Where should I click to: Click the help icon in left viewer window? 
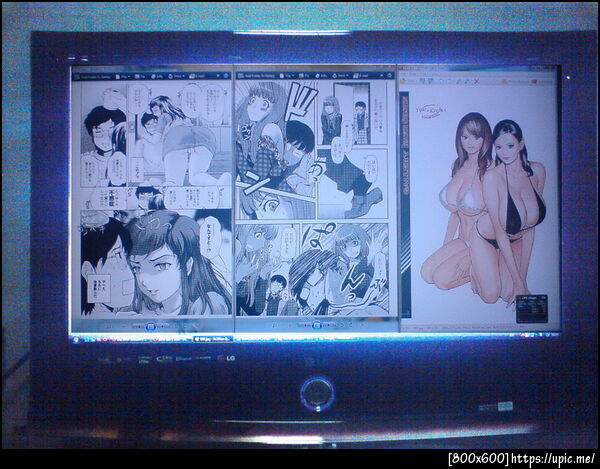click(x=226, y=76)
